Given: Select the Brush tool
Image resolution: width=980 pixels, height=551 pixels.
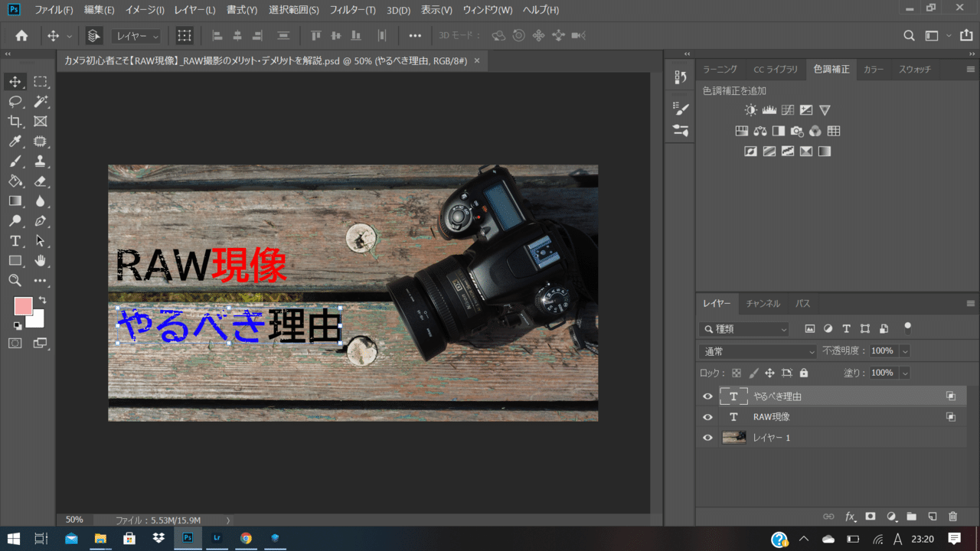Looking at the screenshot, I should click(x=15, y=161).
